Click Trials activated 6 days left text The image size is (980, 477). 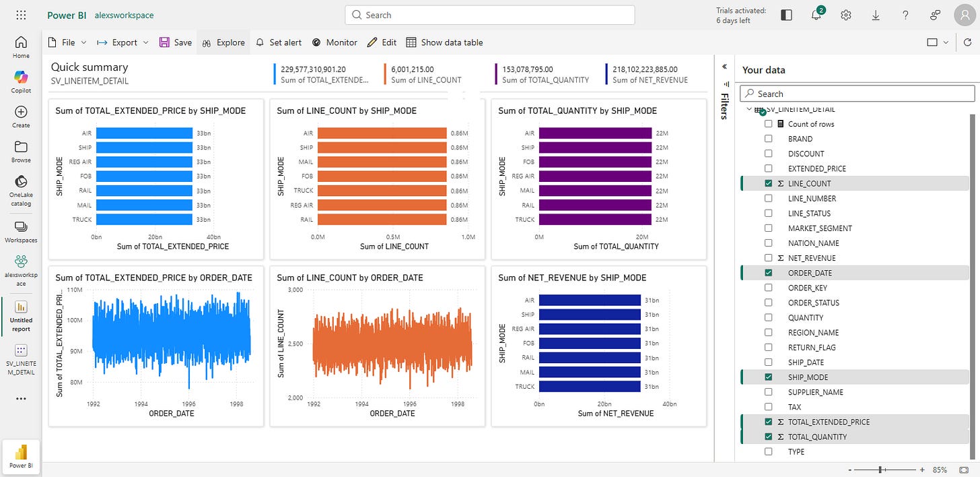(x=742, y=15)
